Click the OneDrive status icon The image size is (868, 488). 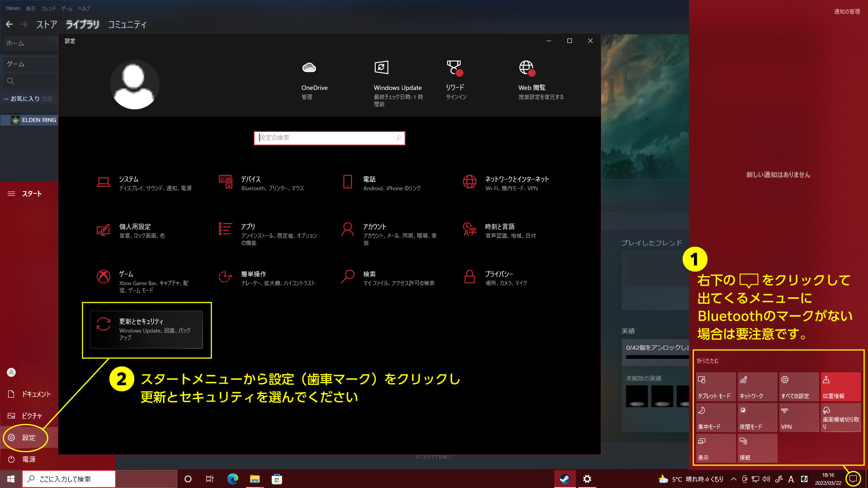click(309, 68)
